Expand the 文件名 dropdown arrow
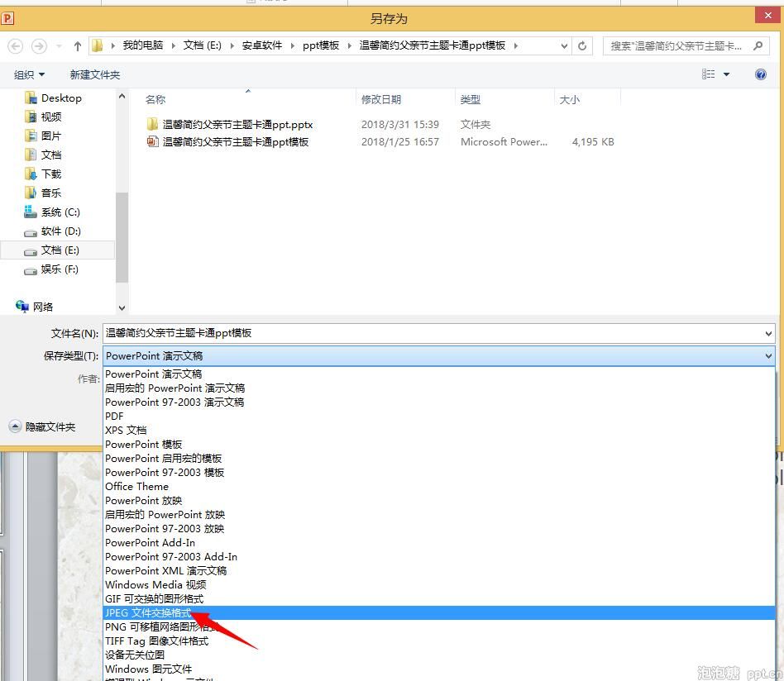This screenshot has width=784, height=681. (768, 333)
